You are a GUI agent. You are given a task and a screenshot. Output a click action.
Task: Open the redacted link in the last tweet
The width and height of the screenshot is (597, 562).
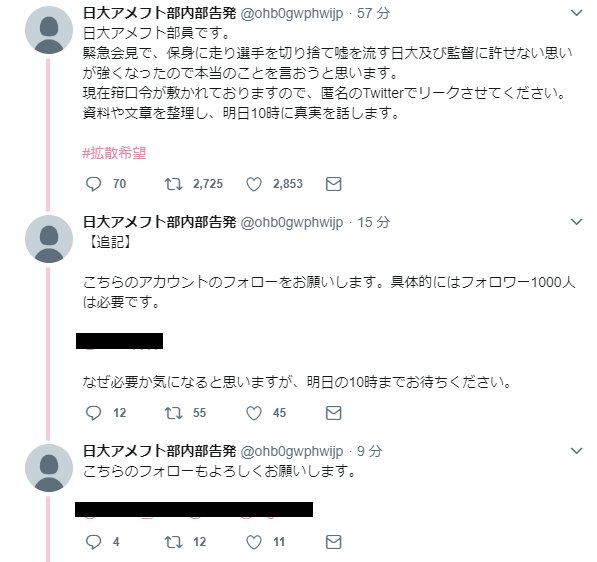coord(194,509)
